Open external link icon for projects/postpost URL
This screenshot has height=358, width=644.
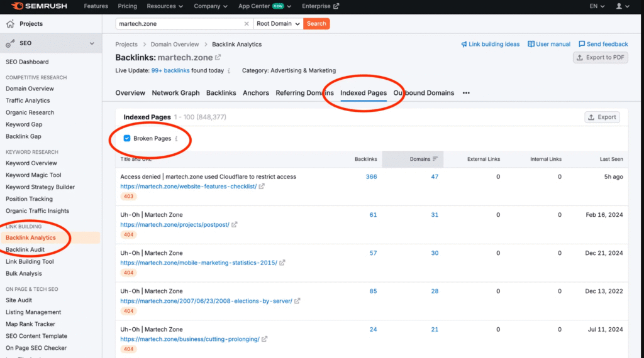point(234,225)
